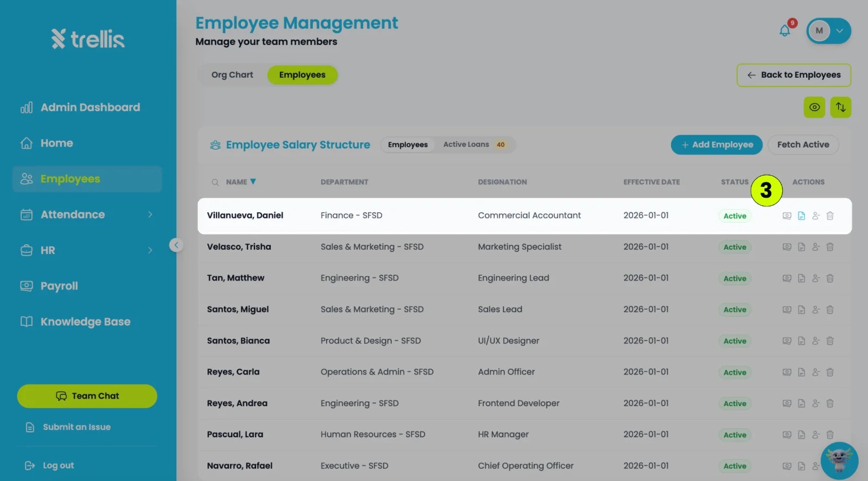
Task: Click the sort arrows button above the table
Action: pos(840,107)
